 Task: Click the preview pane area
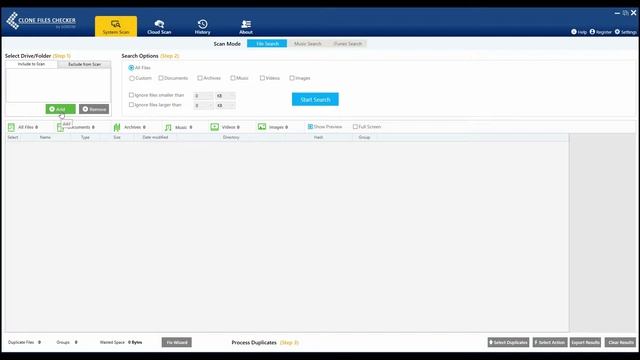coord(602,233)
